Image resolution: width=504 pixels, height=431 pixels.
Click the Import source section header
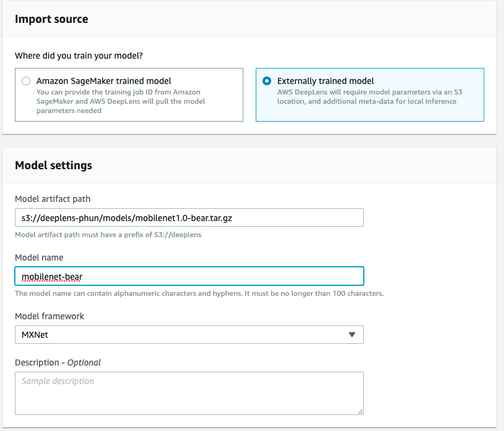pyautogui.click(x=51, y=19)
